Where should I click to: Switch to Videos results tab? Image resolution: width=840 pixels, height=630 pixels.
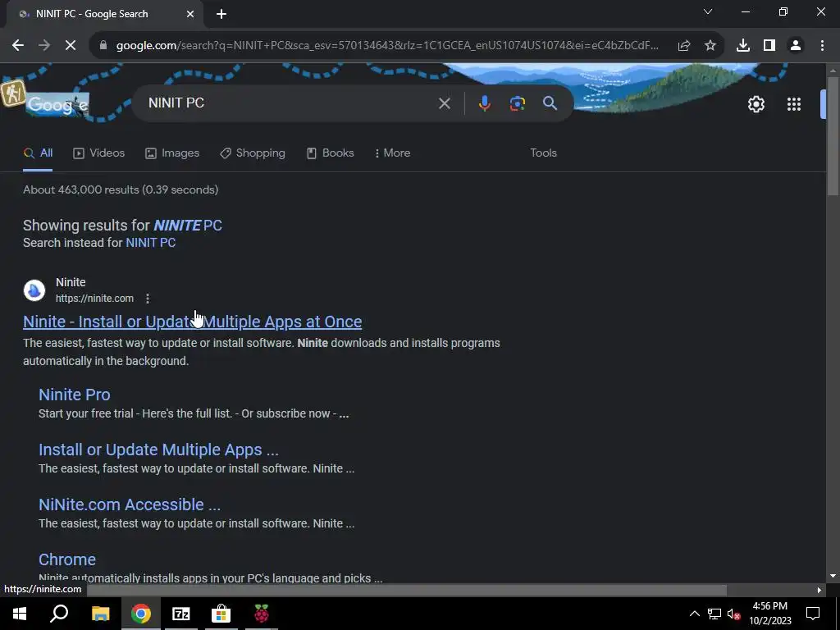click(x=98, y=153)
